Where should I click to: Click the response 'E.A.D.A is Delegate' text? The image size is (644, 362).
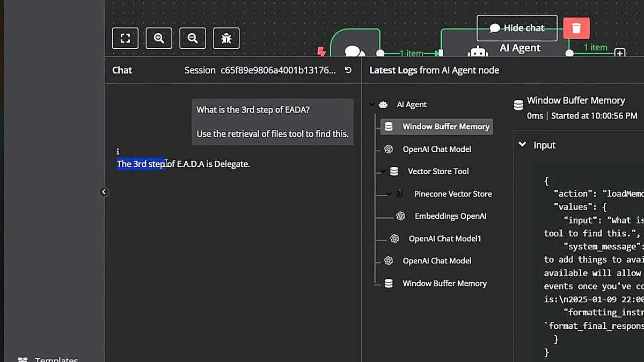[x=213, y=164]
